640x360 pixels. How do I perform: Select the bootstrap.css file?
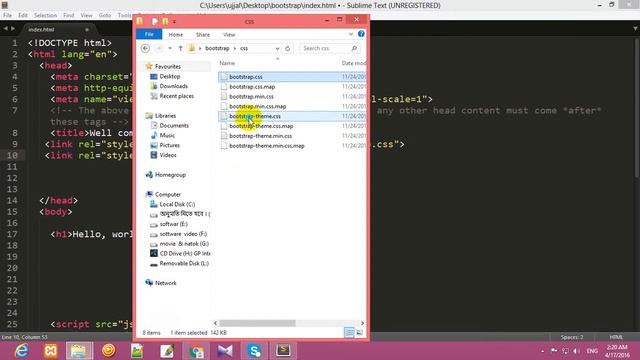[246, 77]
